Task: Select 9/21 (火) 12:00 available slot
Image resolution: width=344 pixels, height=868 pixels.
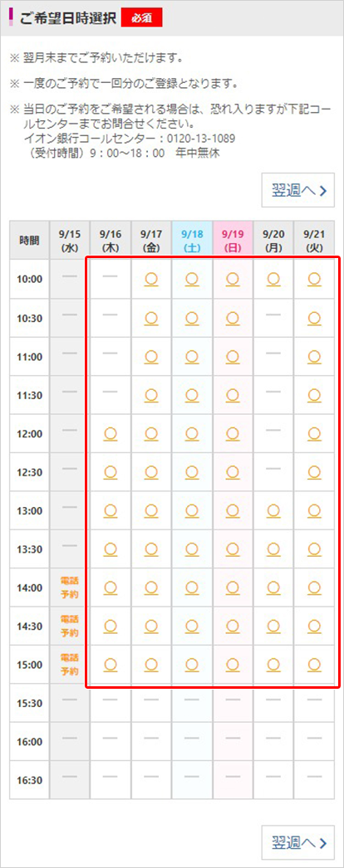Action: (x=315, y=434)
